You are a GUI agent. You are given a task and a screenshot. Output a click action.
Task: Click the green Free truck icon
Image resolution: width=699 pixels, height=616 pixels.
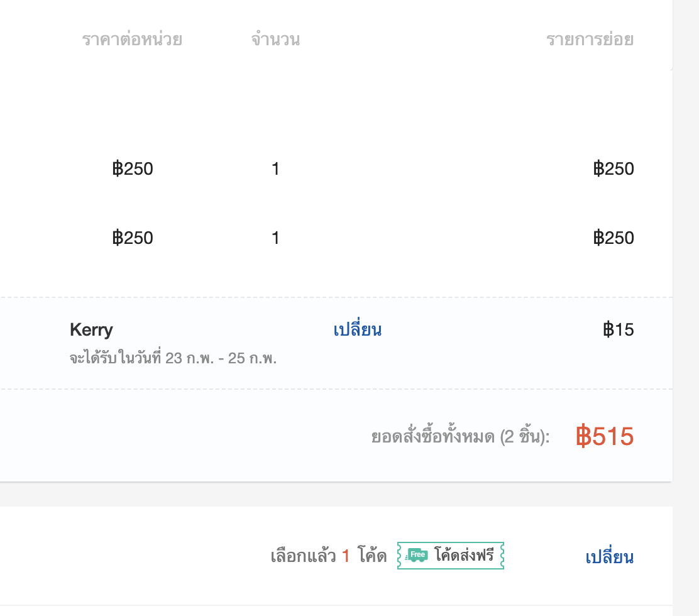point(416,556)
